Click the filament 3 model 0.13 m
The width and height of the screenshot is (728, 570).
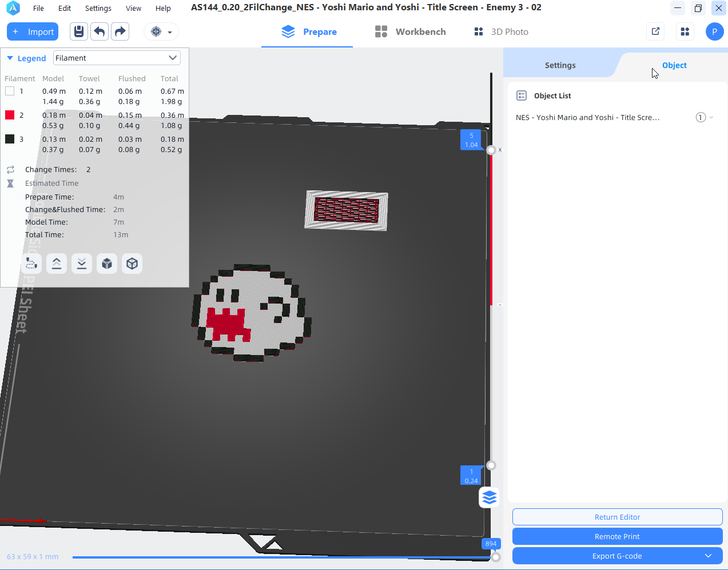click(54, 139)
